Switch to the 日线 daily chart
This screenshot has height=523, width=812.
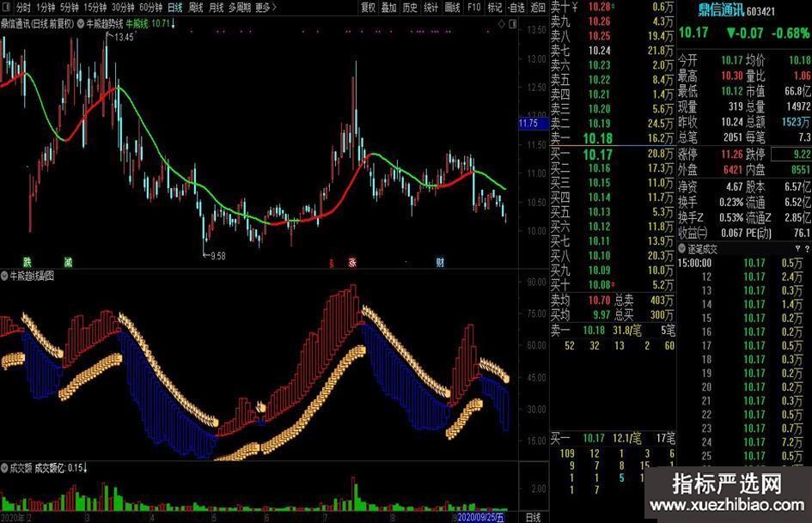coord(175,7)
